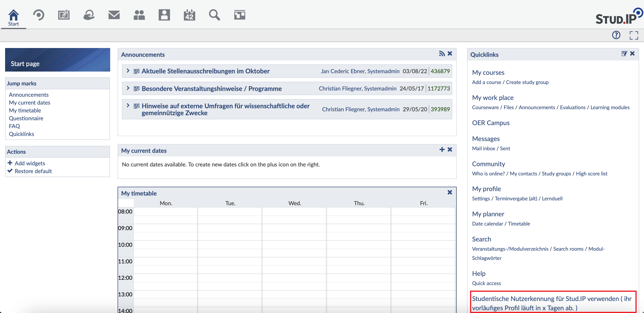This screenshot has width=644, height=313.
Task: Open Courseware quicklink
Action: [x=485, y=107]
